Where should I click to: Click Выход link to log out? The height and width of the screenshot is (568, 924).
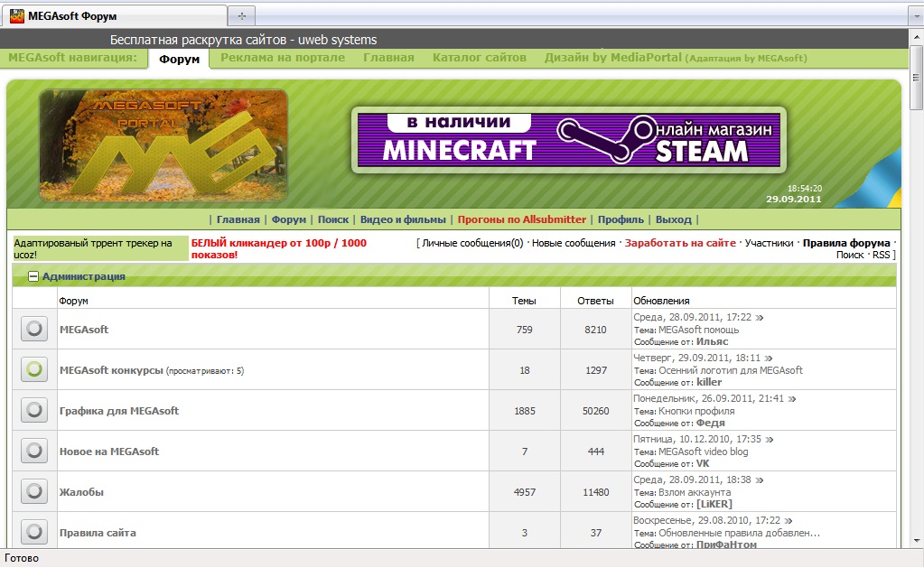pos(674,219)
